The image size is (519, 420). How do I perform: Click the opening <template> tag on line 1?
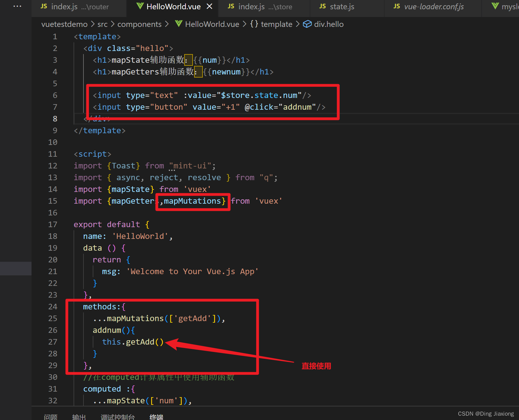97,37
